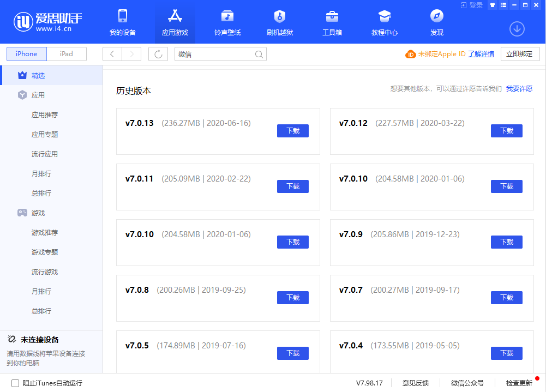Select 游戏 games category in sidebar
546x392 pixels.
[x=52, y=213]
